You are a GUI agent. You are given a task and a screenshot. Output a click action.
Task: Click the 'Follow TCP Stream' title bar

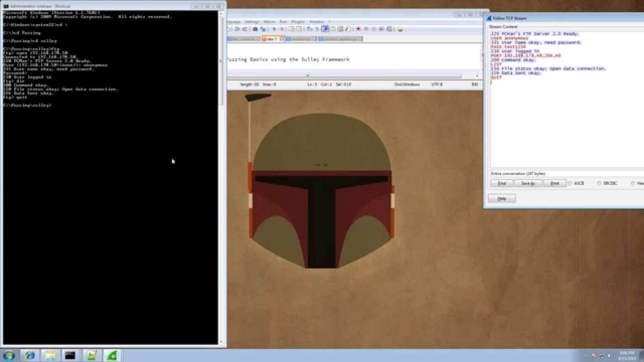[x=563, y=18]
